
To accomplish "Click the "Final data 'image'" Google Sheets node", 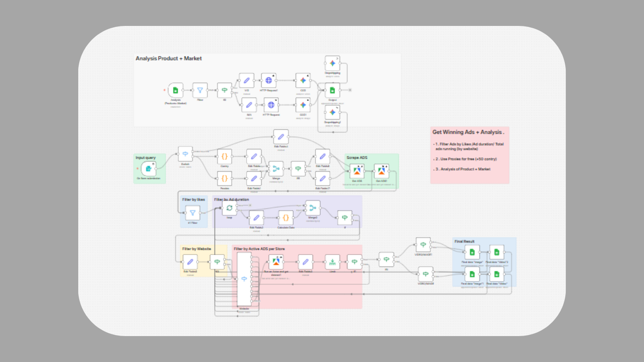I will pos(472,253).
